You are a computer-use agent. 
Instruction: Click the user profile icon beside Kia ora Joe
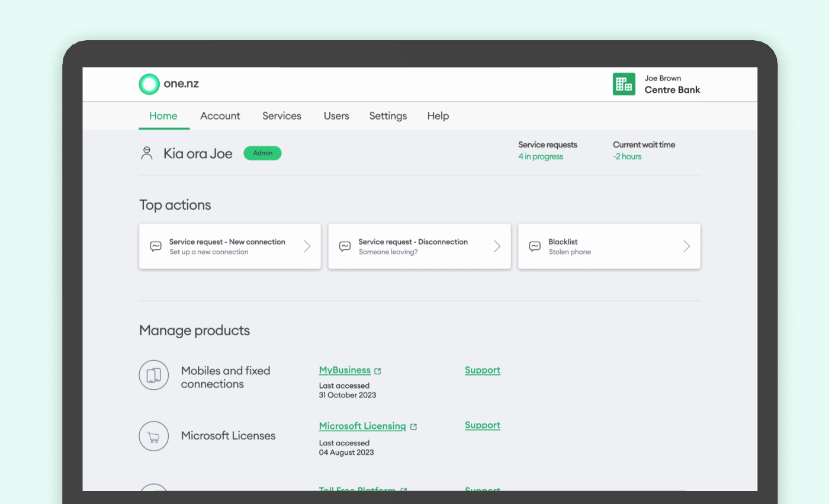coord(147,153)
